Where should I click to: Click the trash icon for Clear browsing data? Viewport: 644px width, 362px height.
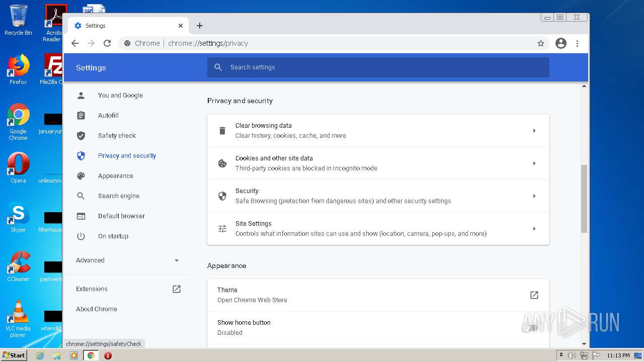(x=222, y=131)
